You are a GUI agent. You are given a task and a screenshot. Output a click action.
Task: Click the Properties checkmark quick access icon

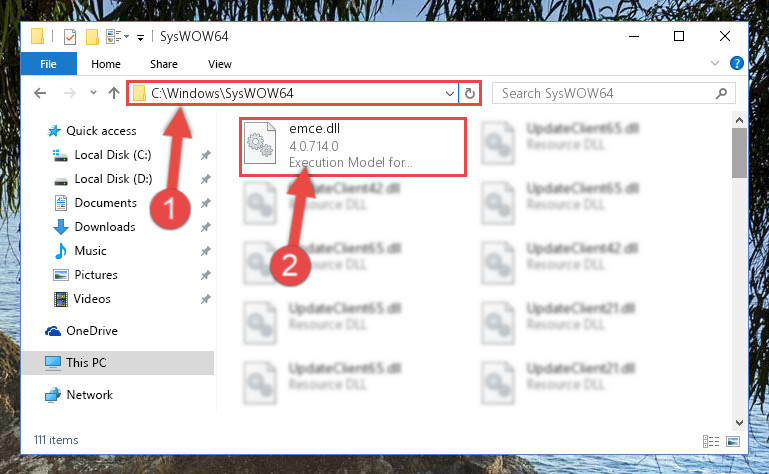(x=70, y=37)
